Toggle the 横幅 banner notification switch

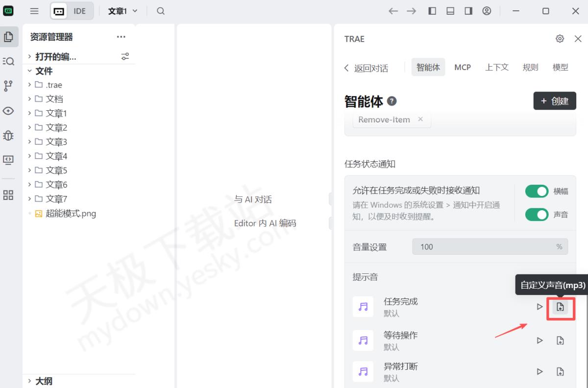pyautogui.click(x=537, y=191)
